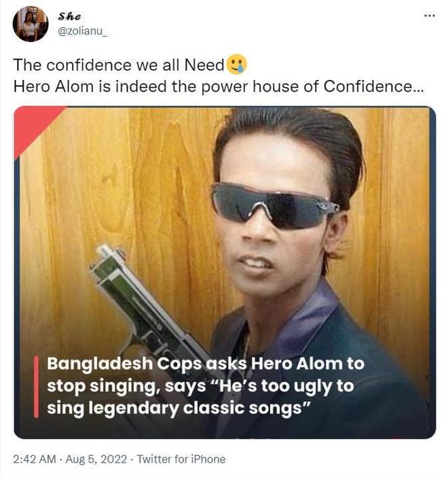Click the 'stop singing, says' headline line

pos(126,386)
